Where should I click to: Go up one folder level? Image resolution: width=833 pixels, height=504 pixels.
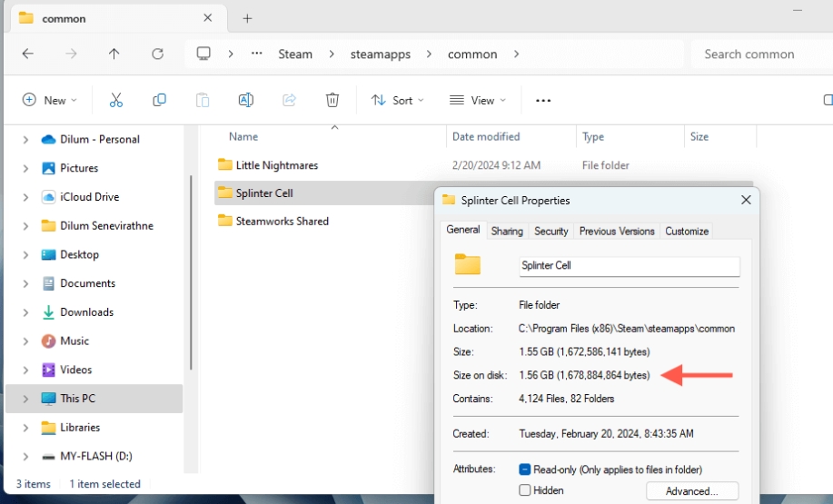point(114,54)
